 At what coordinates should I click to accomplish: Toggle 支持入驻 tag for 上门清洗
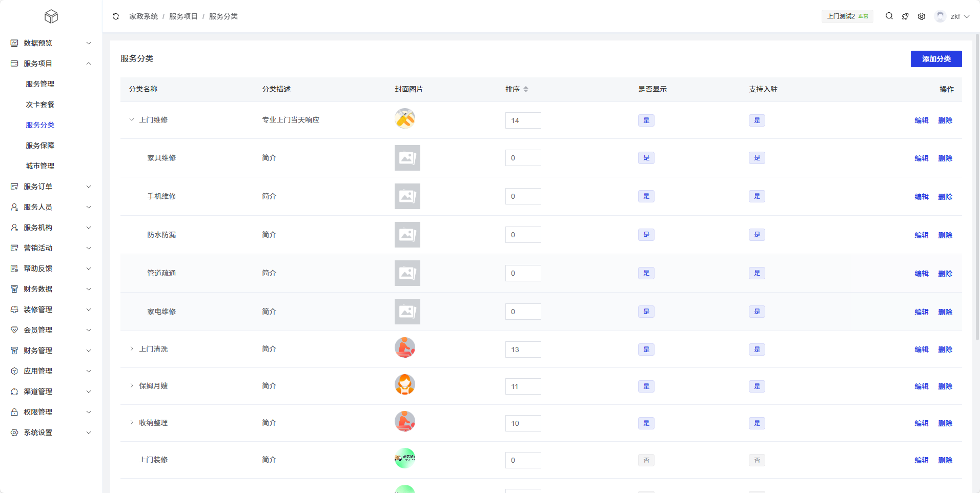click(757, 350)
